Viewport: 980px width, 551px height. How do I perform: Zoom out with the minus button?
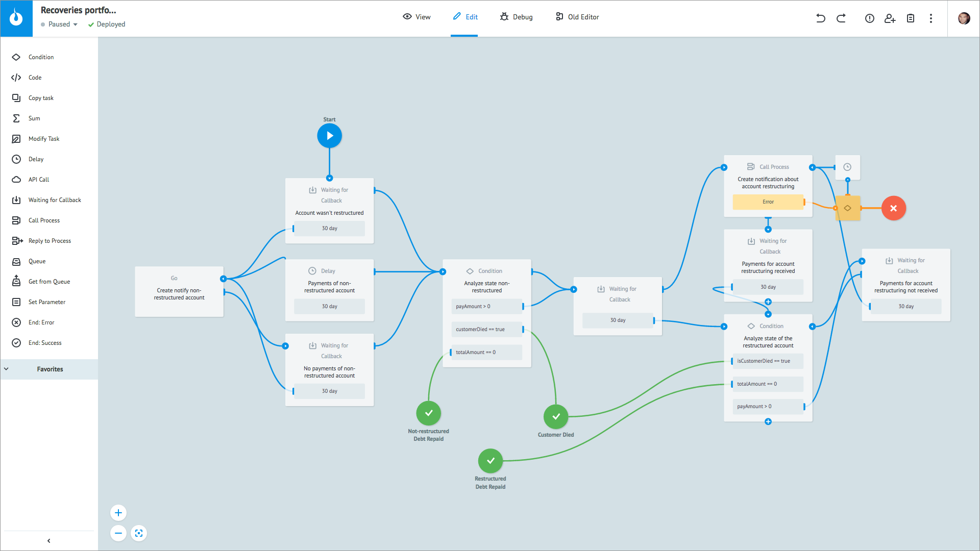118,533
